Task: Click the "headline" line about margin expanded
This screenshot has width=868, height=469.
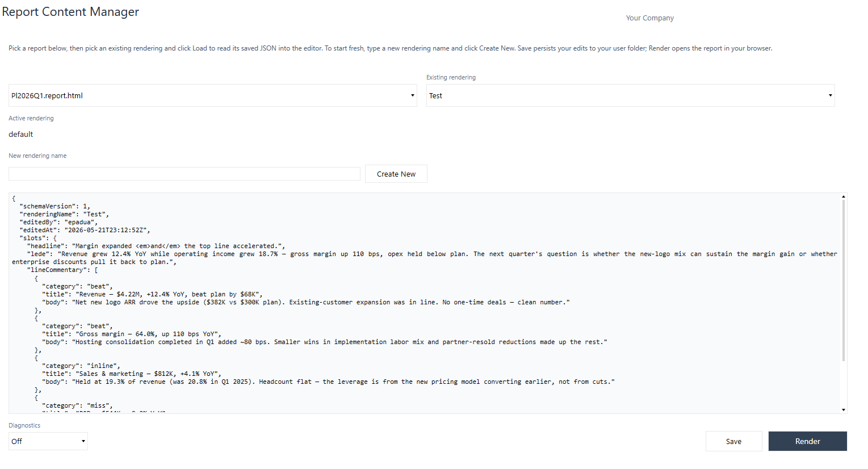Action: coord(156,246)
